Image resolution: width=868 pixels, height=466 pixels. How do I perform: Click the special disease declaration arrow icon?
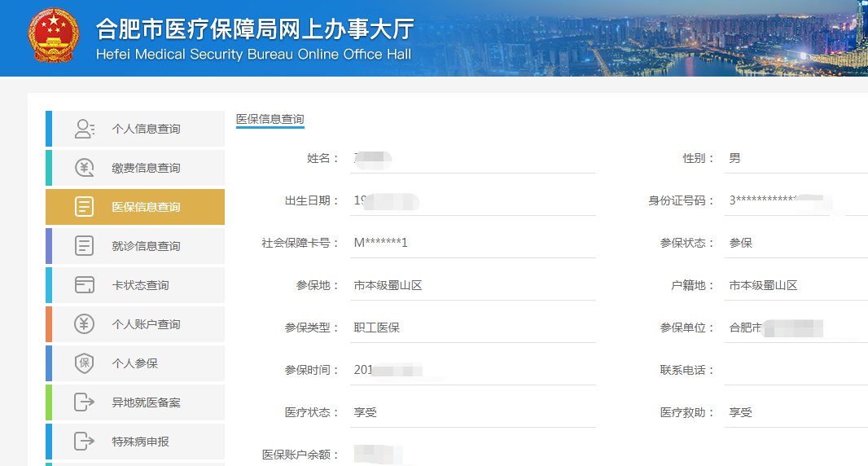(85, 442)
